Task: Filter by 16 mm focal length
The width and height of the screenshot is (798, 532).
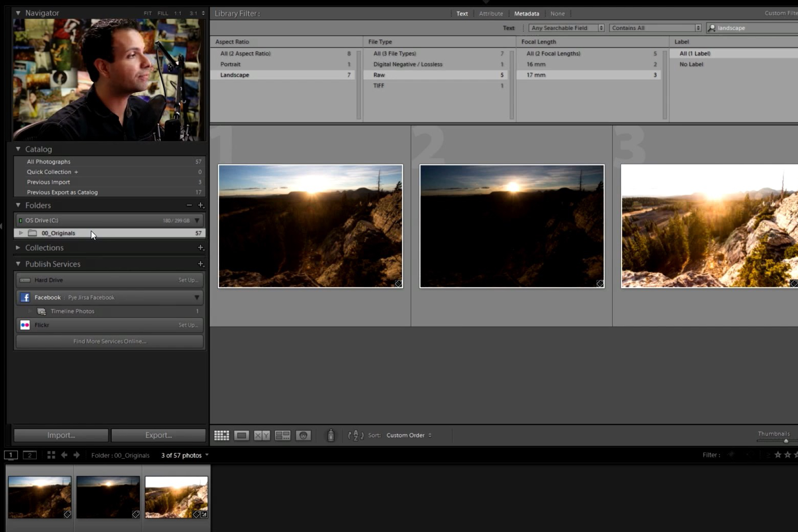Action: 589,64
